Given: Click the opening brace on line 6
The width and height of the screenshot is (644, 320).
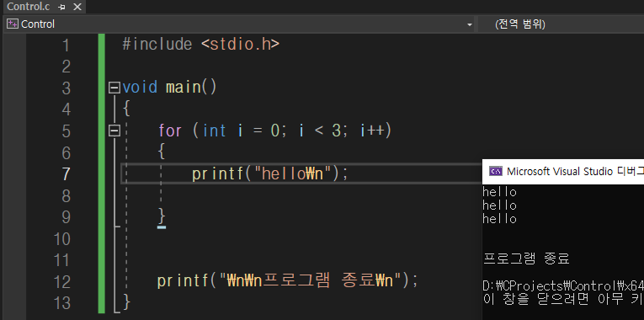Looking at the screenshot, I should point(162,152).
